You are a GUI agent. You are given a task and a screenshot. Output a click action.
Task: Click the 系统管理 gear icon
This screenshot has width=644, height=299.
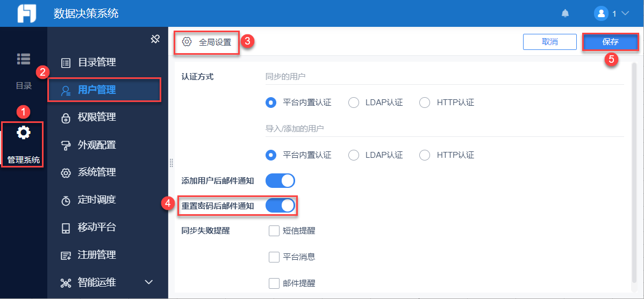(66, 173)
